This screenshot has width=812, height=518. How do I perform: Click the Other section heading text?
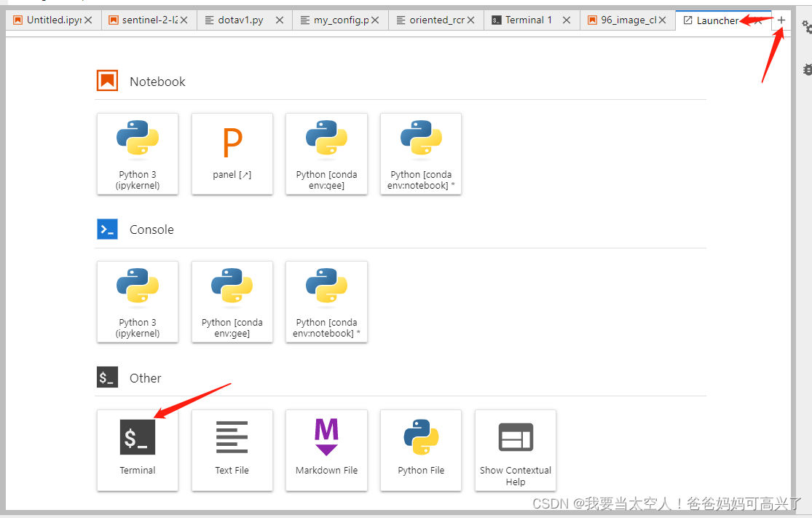tap(146, 378)
